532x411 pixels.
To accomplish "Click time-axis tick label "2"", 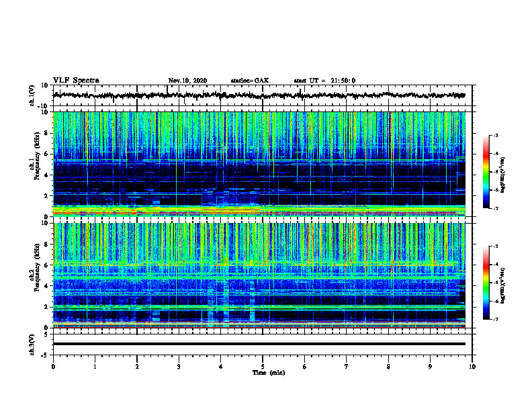I will [137, 367].
